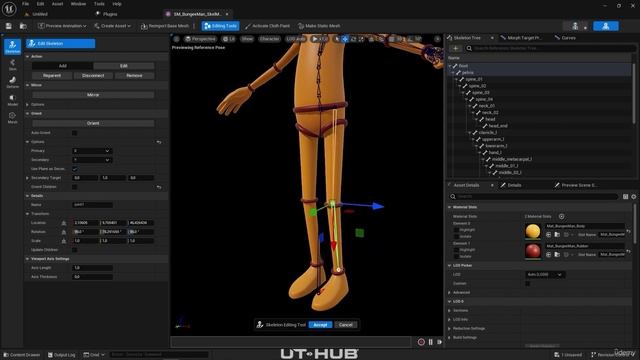Screen dimensions: 640x360
Task: Browse to Rubber material in Content Browser
Action: pos(557,255)
